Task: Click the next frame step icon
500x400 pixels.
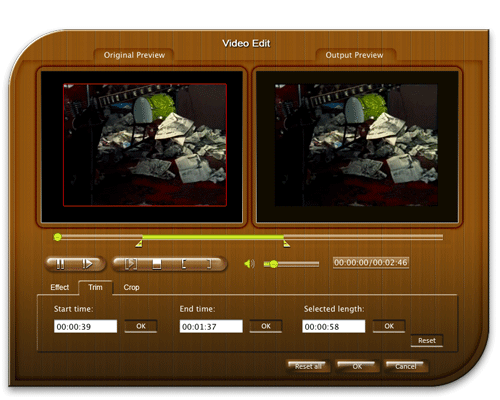Action: coord(131,264)
